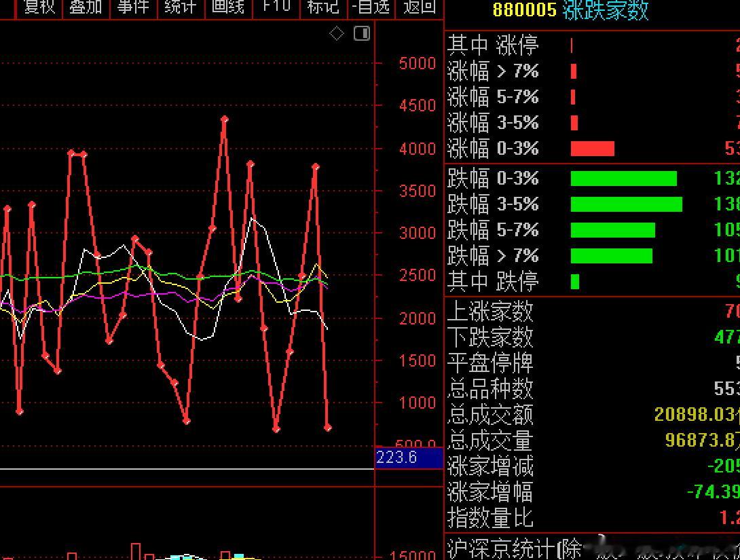Viewport: 740px width, 560px height.
Task: Activate the 画线 drawing tool
Action: [228, 7]
